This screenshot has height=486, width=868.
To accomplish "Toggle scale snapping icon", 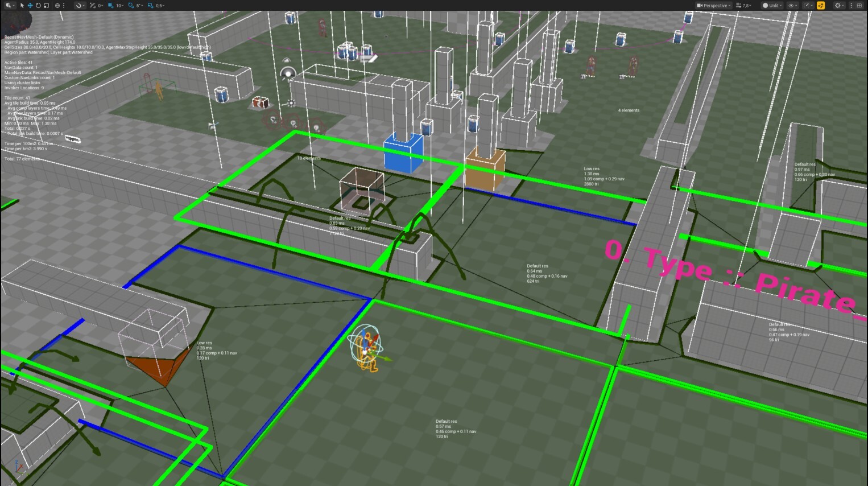I will pos(151,6).
